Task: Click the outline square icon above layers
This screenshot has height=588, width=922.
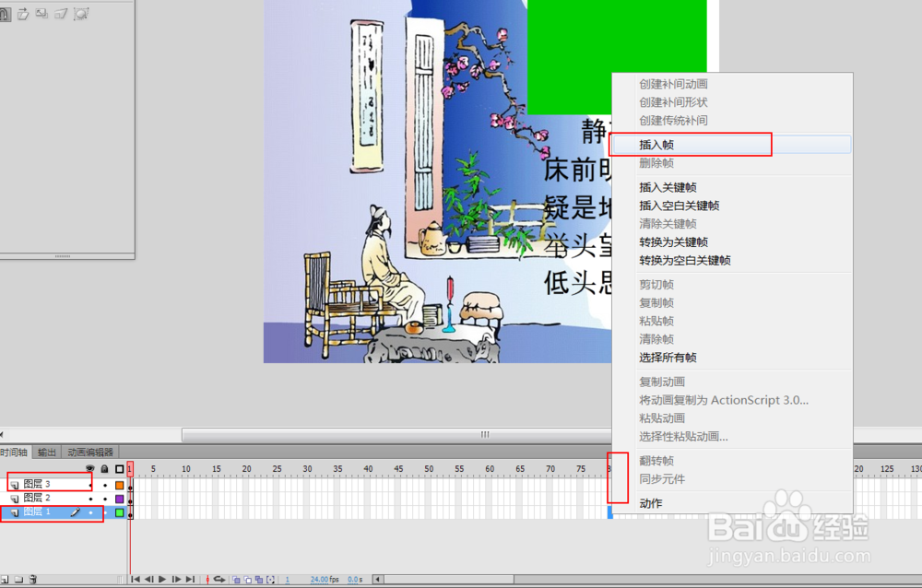Action: coord(119,468)
